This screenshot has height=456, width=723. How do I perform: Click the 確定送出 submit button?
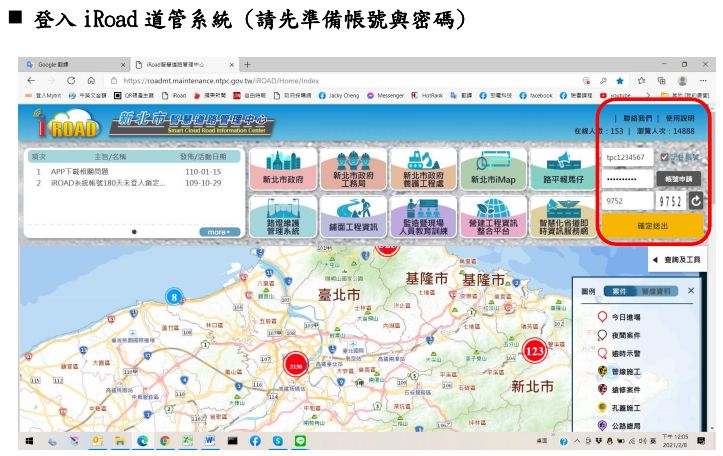[652, 226]
